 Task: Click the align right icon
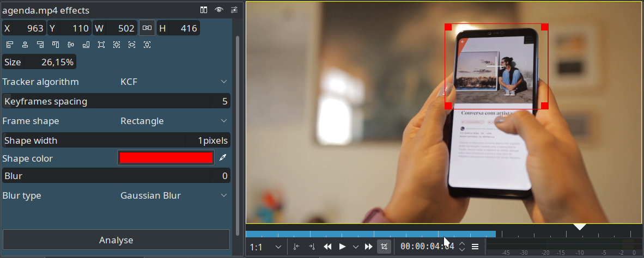point(40,45)
